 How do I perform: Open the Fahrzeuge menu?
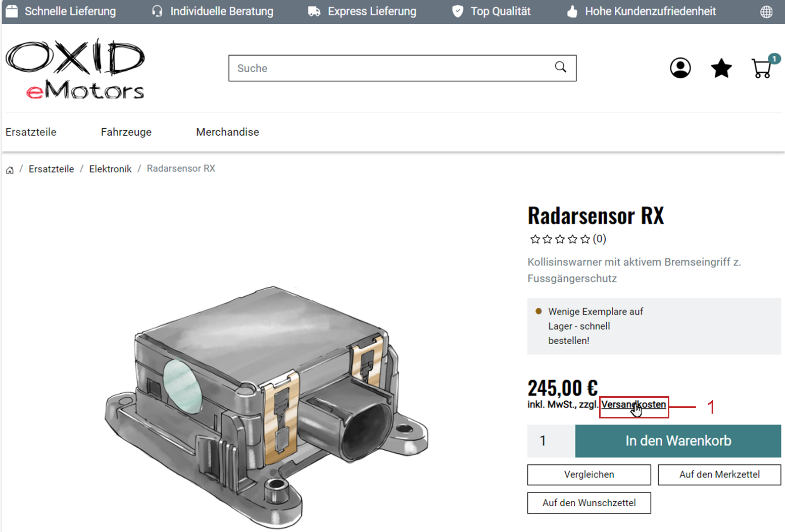(x=126, y=132)
